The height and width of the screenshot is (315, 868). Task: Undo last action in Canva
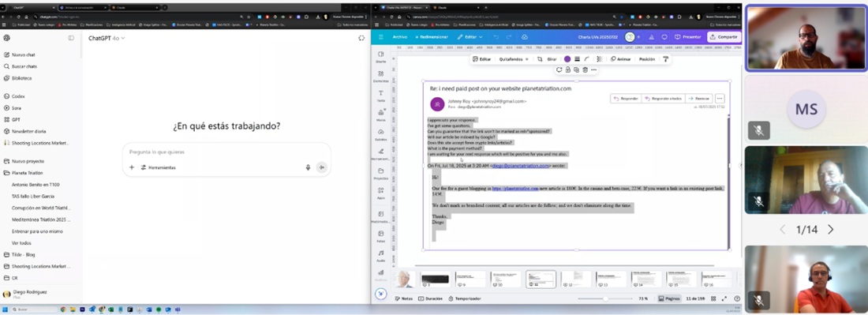click(x=496, y=37)
